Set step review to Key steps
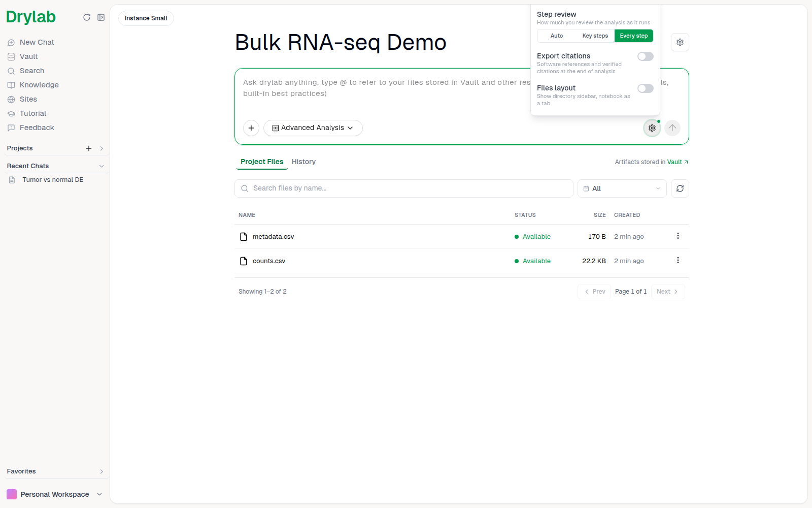Image resolution: width=812 pixels, height=508 pixels. 595,36
